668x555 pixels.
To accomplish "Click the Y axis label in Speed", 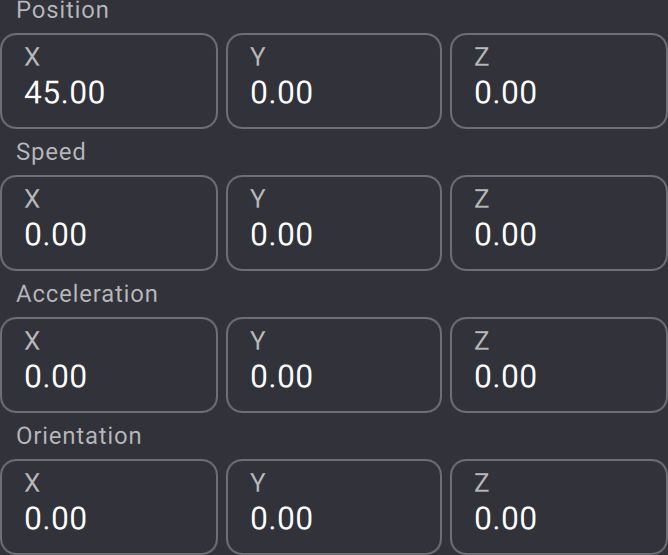I will point(257,199).
